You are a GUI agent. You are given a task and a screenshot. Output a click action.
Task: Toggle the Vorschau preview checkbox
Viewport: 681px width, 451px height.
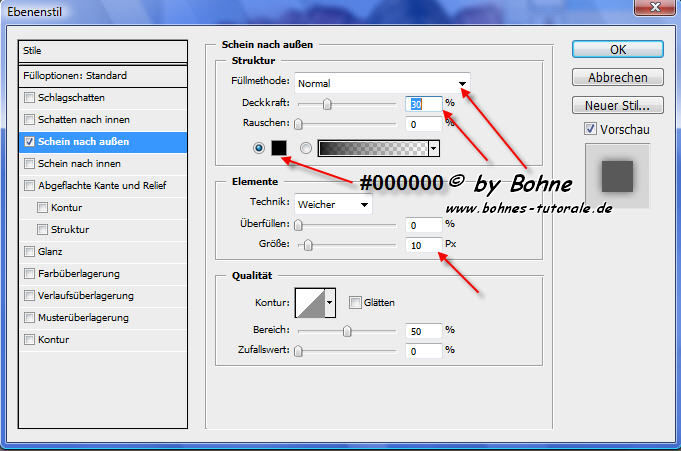click(x=591, y=128)
